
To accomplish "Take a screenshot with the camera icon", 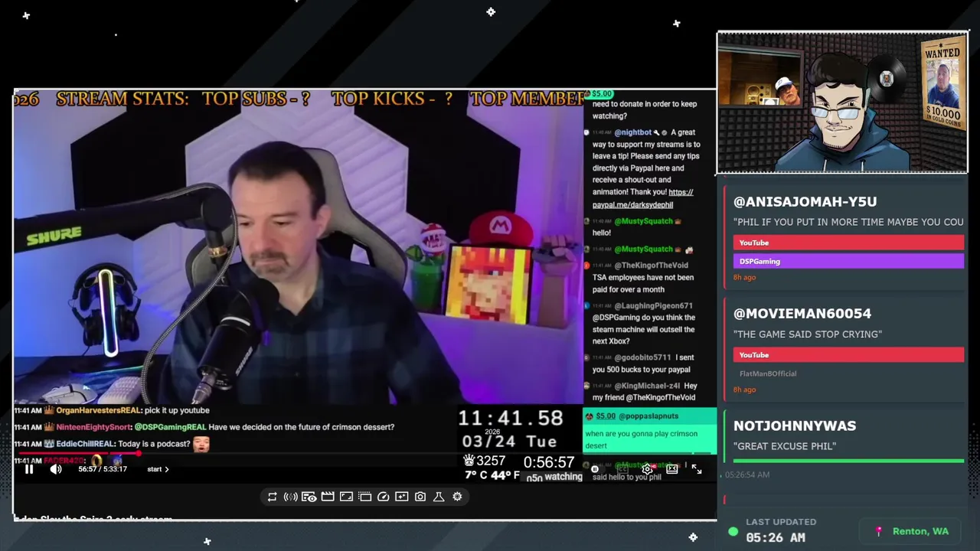I will coord(420,497).
